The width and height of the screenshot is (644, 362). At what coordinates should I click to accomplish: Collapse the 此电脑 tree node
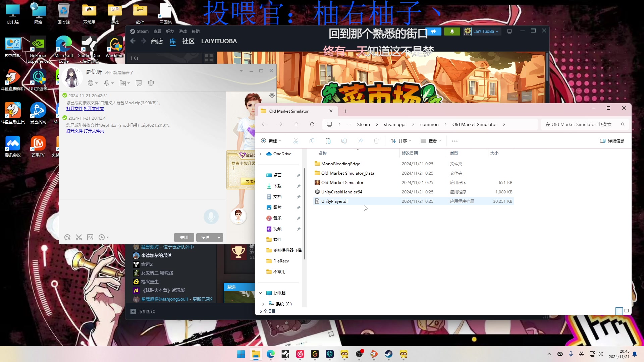(261, 293)
